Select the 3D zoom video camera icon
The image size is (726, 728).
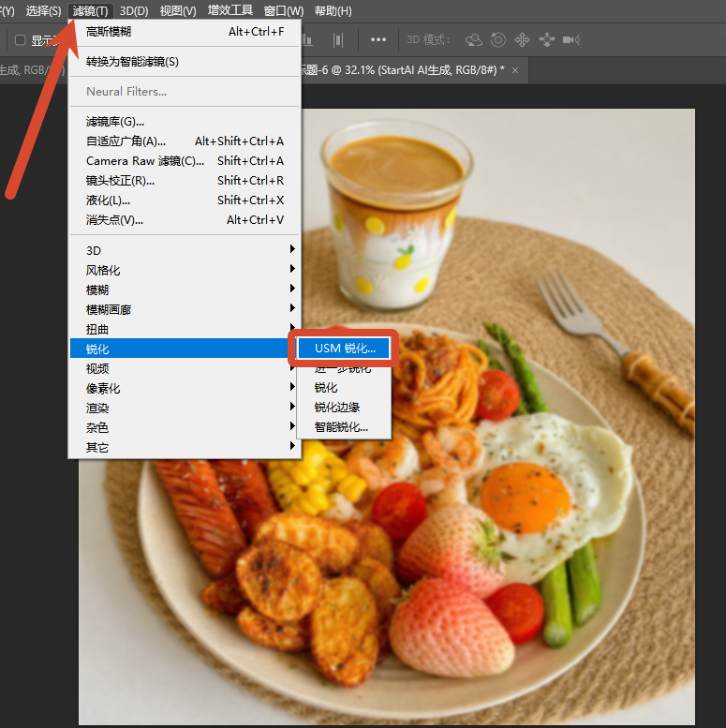tap(571, 40)
